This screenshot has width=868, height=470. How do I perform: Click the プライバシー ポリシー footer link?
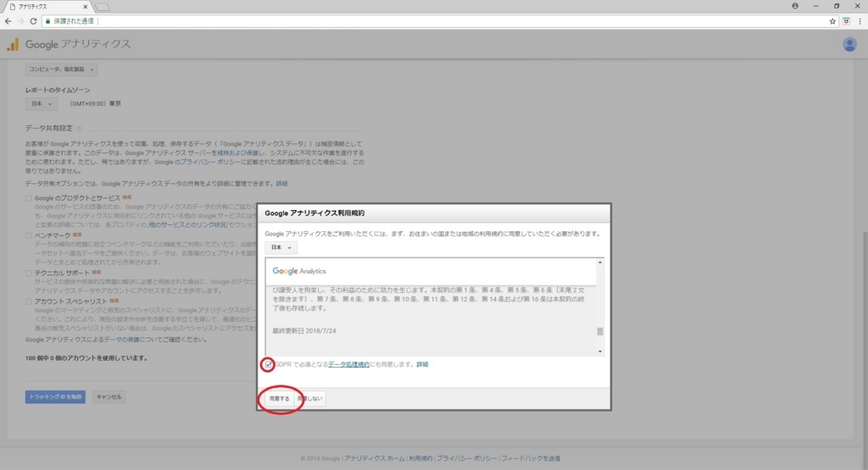coord(467,458)
